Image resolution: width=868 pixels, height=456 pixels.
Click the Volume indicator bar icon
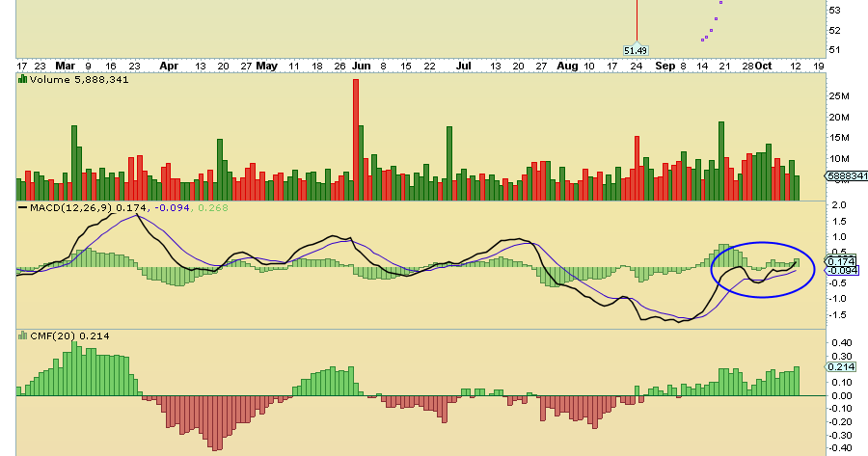pyautogui.click(x=23, y=79)
